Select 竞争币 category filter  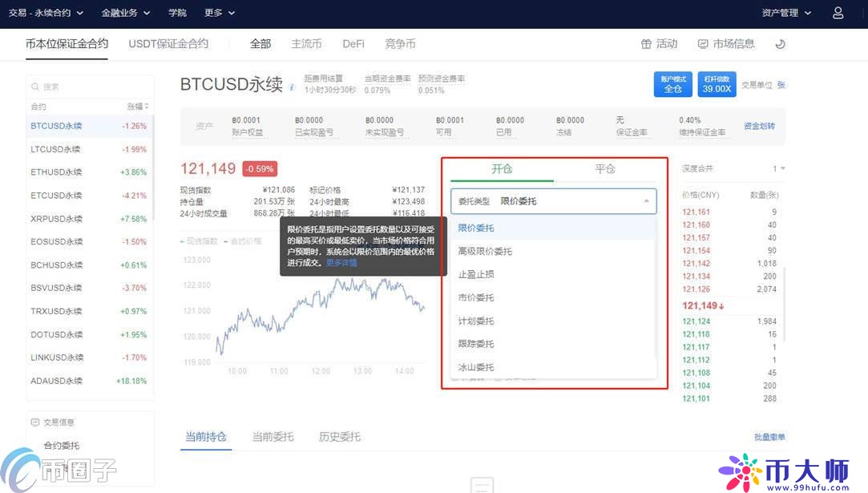tap(400, 44)
